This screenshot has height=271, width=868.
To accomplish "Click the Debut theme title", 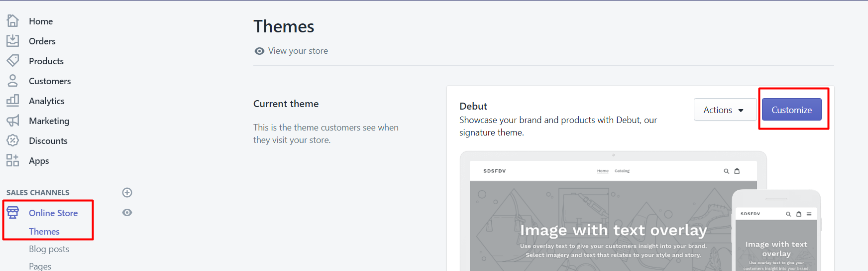I will (473, 106).
